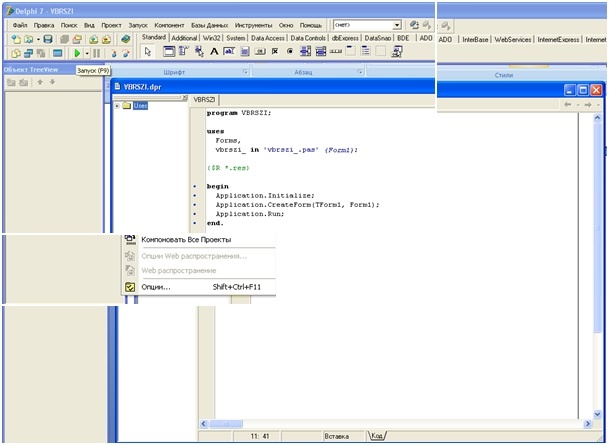This screenshot has height=445, width=609.
Task: Pick the ScrollBar component icon
Action: pyautogui.click(x=336, y=51)
